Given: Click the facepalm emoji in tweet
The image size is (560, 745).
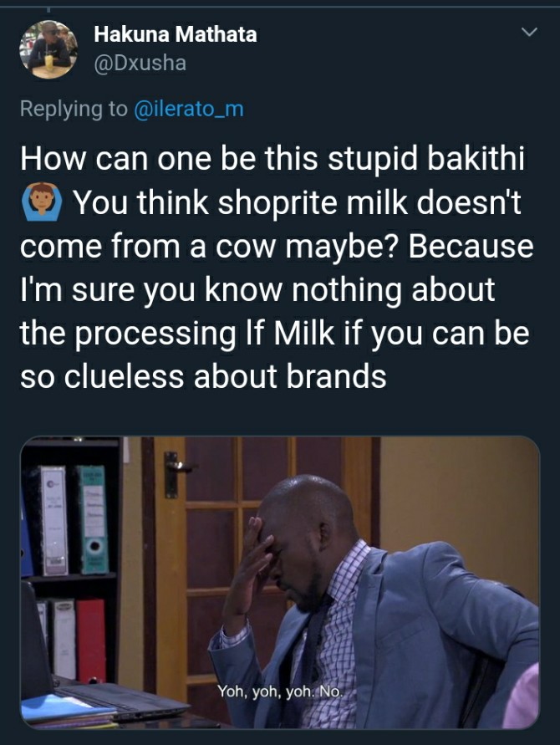Looking at the screenshot, I should point(42,202).
